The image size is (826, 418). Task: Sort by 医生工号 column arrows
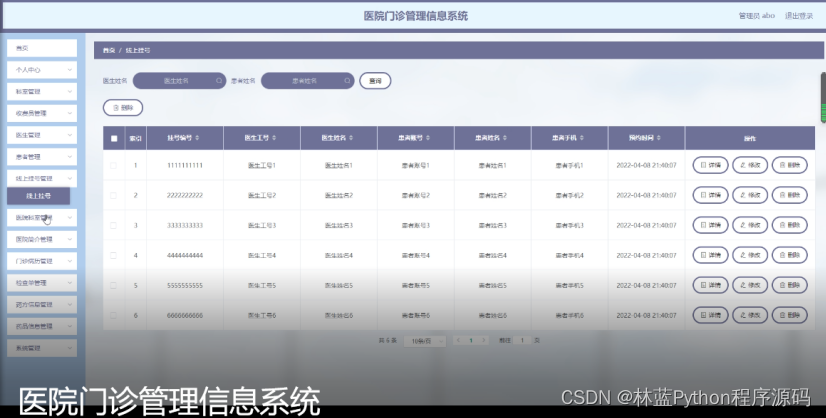[x=274, y=138]
